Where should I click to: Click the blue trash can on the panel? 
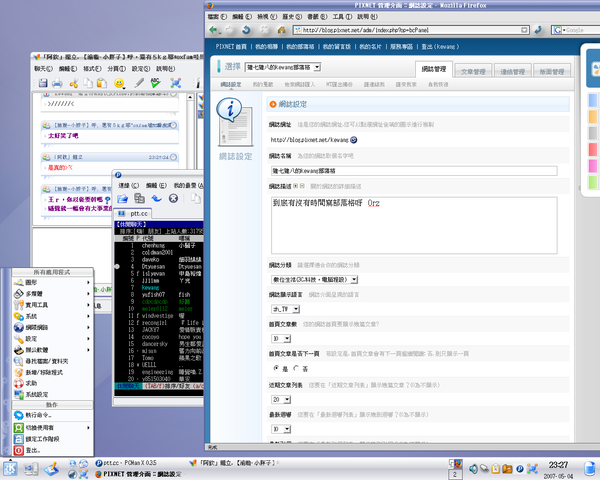click(x=590, y=469)
